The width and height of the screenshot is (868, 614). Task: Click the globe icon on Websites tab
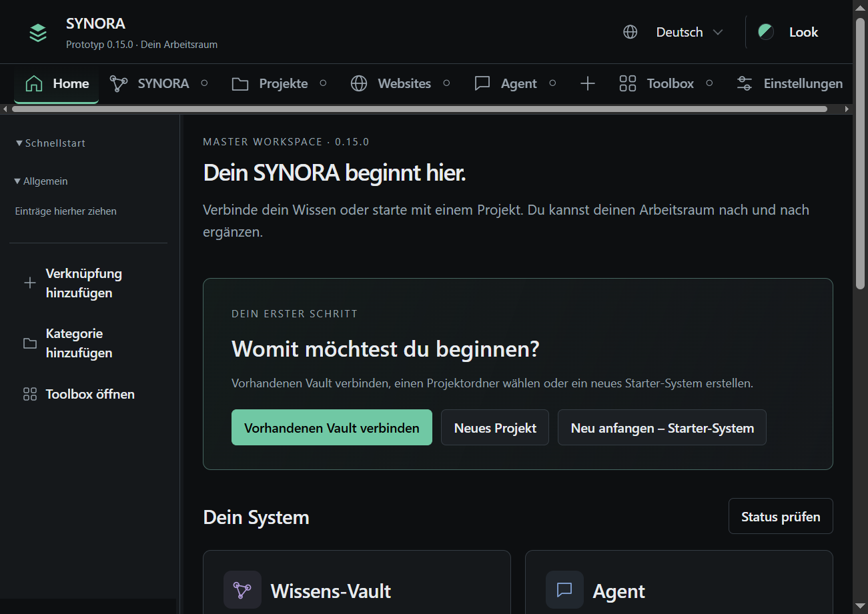click(359, 83)
